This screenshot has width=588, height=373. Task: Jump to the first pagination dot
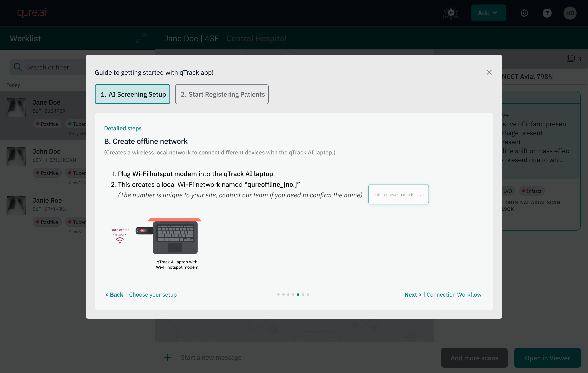pos(278,295)
